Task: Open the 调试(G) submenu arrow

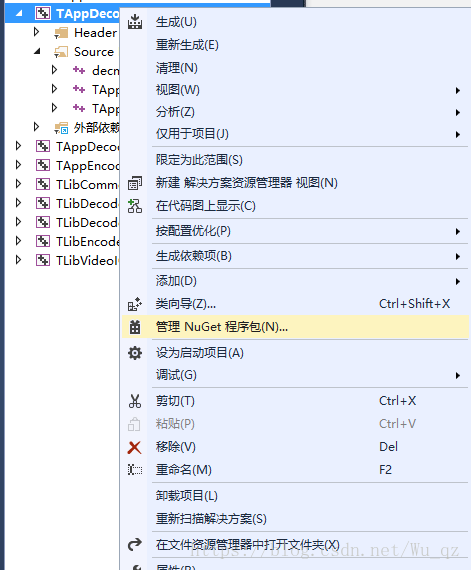Action: (x=458, y=376)
